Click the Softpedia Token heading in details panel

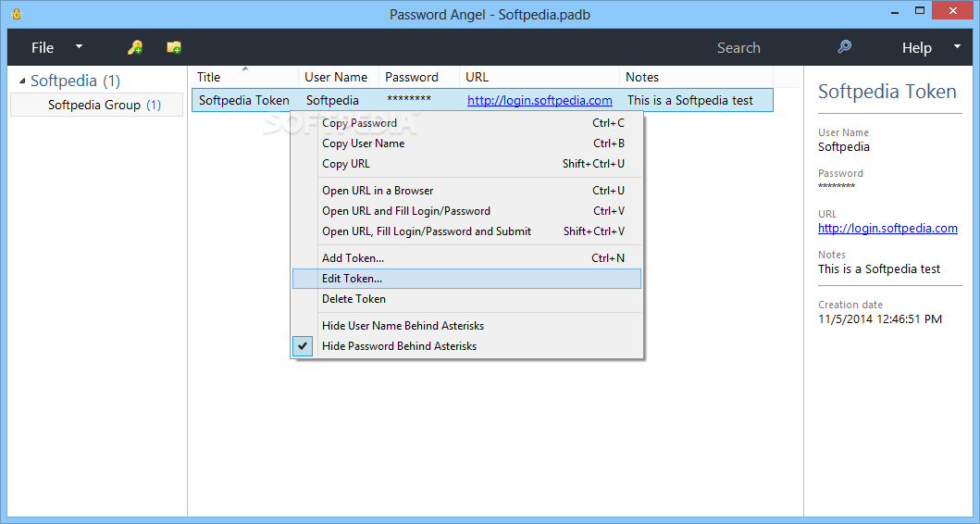887,92
